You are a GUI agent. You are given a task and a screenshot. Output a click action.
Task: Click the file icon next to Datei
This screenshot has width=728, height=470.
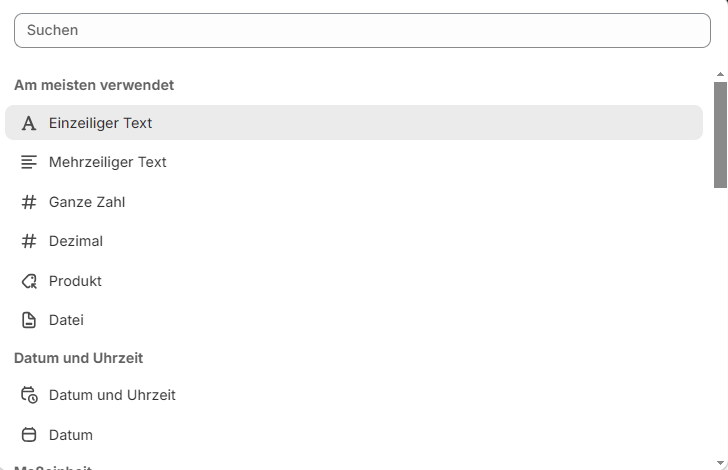pyautogui.click(x=29, y=320)
